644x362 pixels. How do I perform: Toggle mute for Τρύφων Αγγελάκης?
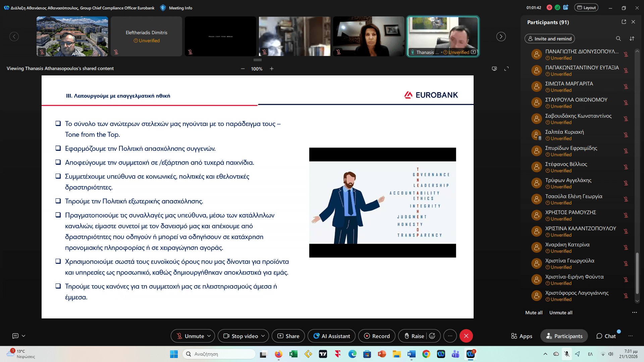(626, 183)
